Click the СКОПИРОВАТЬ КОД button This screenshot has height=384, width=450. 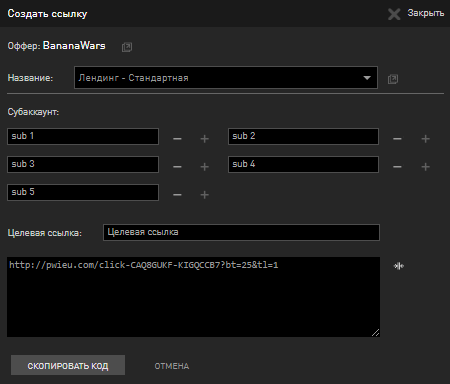(68, 365)
